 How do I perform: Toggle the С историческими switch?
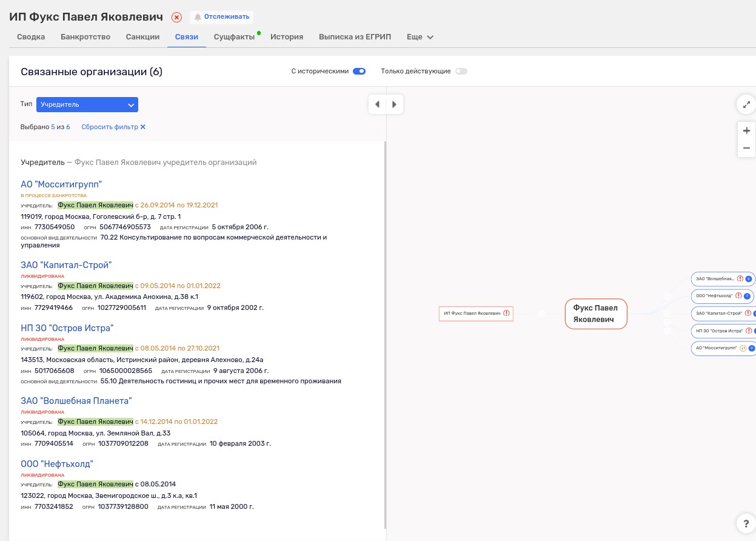(359, 71)
